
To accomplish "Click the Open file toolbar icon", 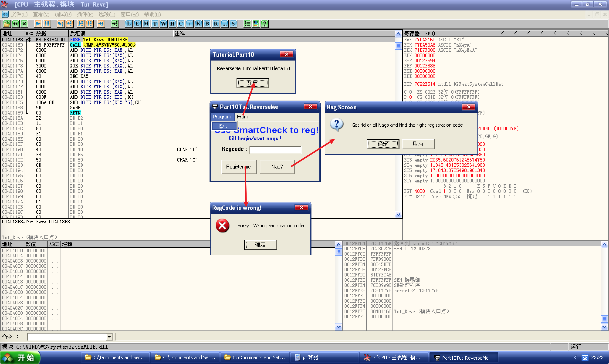I will (7, 24).
